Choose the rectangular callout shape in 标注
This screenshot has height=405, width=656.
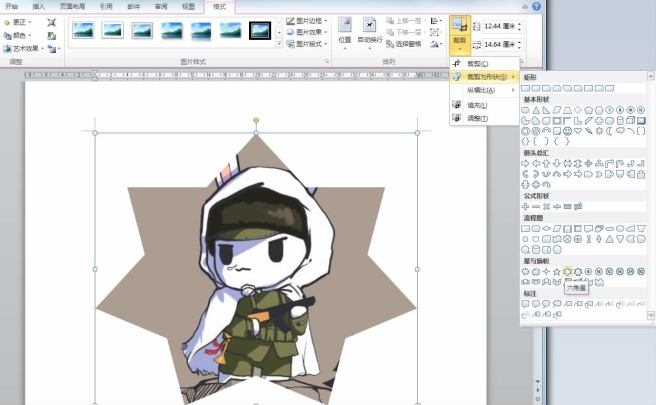coord(525,304)
